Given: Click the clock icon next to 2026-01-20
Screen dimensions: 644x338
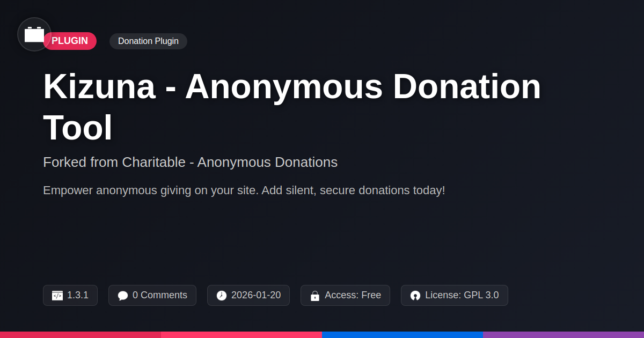Looking at the screenshot, I should click(x=222, y=296).
